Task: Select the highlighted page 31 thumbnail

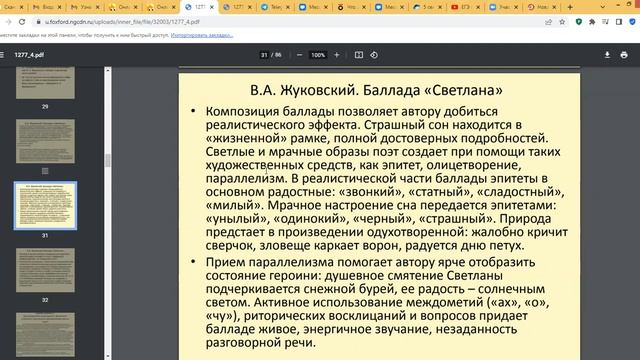Action: [x=45, y=206]
